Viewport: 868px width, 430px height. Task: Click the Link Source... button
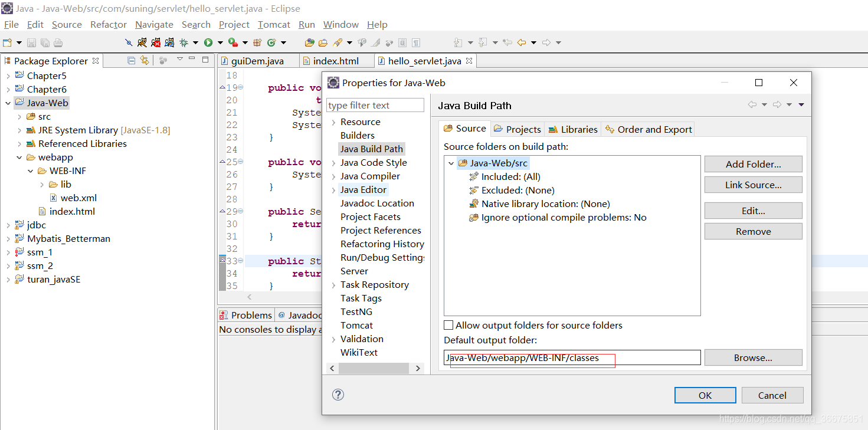(754, 185)
